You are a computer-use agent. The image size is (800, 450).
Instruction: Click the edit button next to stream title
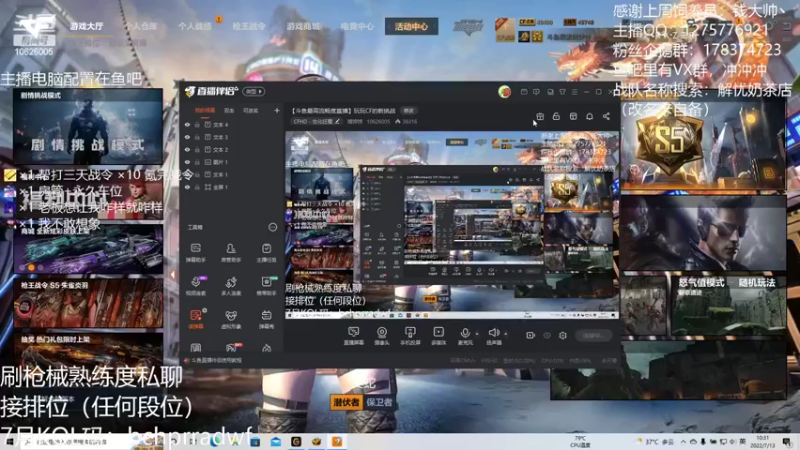pos(409,110)
